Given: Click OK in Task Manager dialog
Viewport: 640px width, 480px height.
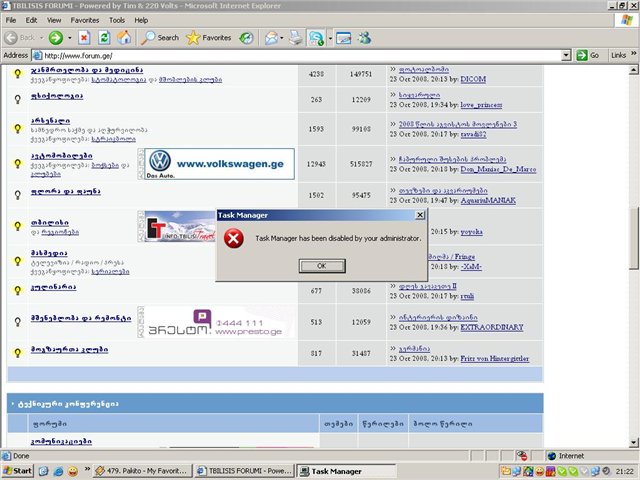Looking at the screenshot, I should pyautogui.click(x=322, y=266).
